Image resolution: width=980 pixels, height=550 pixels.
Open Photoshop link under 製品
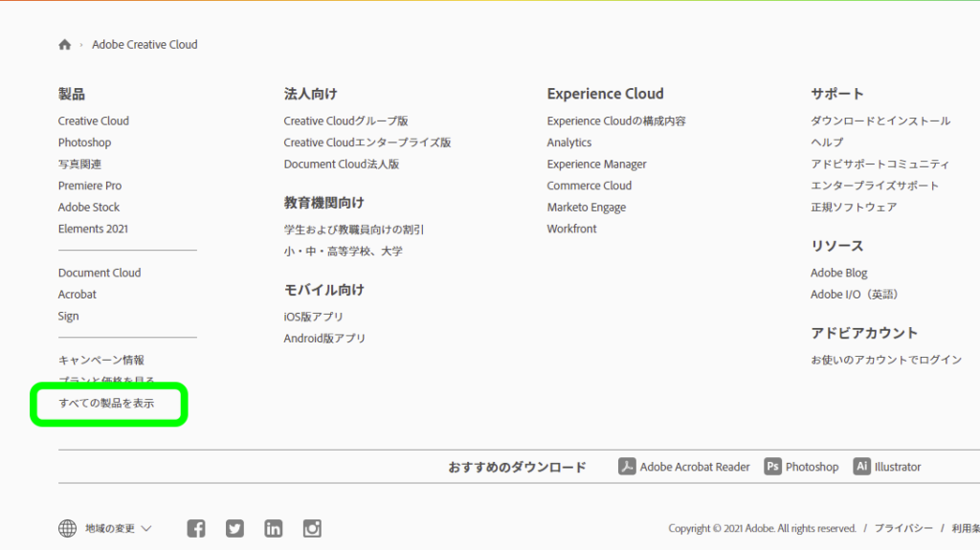pos(84,143)
